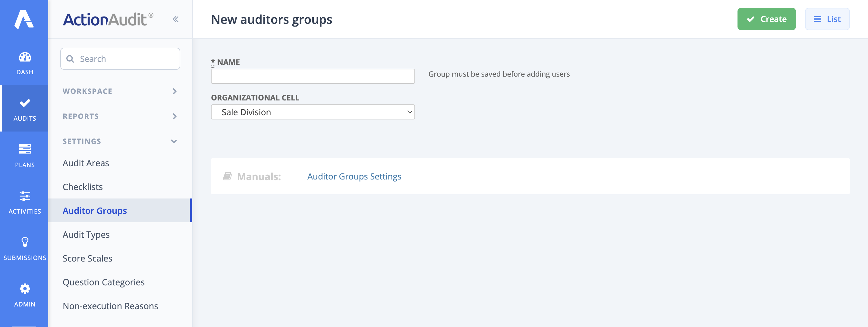Click the Create button
Screen dimensions: 868x327
[x=766, y=19]
